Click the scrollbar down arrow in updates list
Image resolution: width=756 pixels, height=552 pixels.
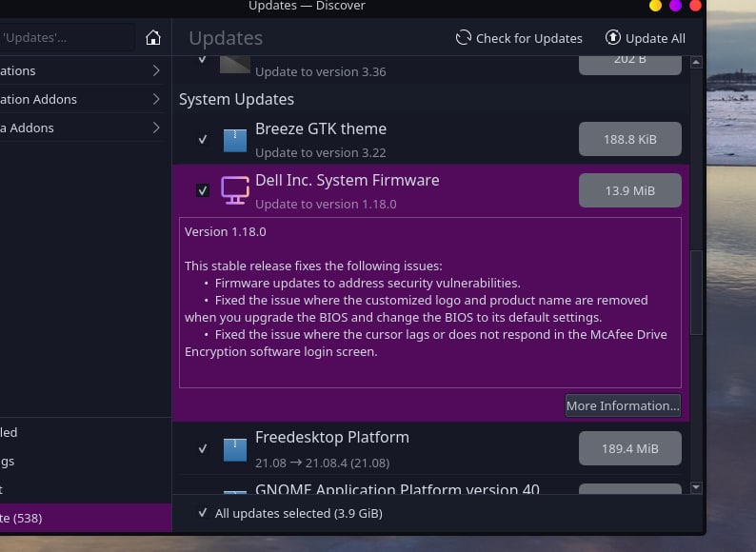click(696, 487)
